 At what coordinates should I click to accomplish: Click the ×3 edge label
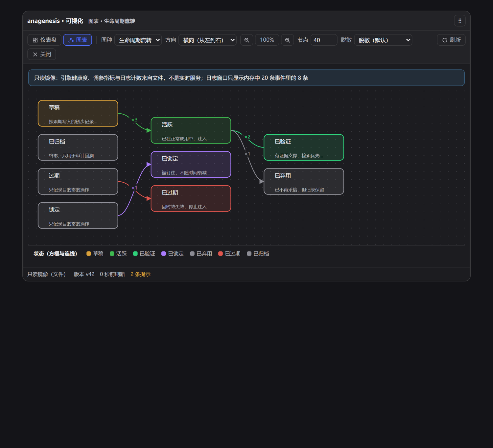(134, 120)
